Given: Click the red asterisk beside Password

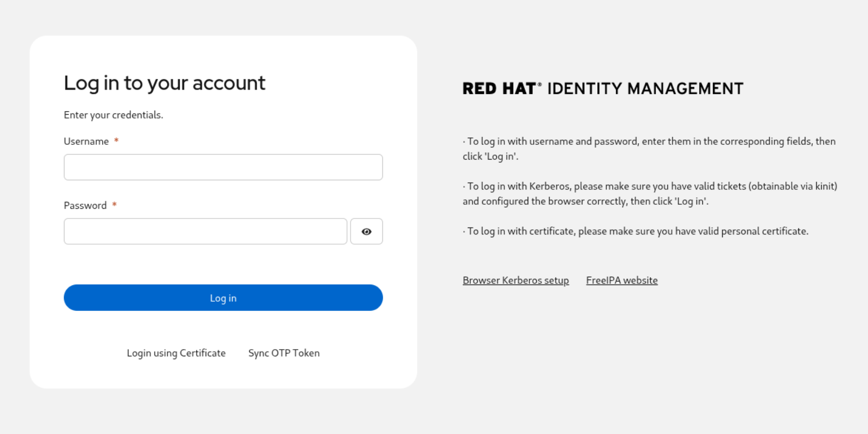Looking at the screenshot, I should click(x=114, y=205).
